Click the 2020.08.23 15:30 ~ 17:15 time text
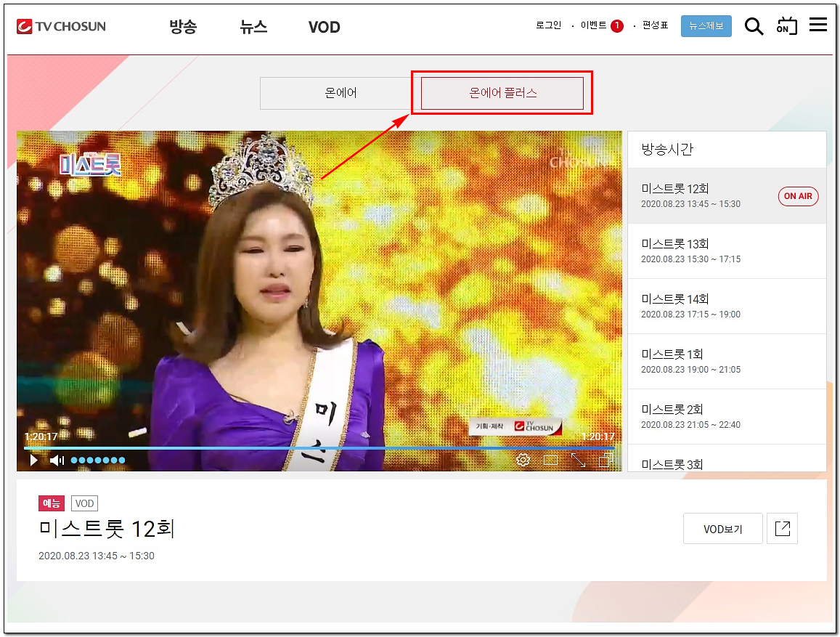Image resolution: width=840 pixels, height=637 pixels. coord(690,259)
